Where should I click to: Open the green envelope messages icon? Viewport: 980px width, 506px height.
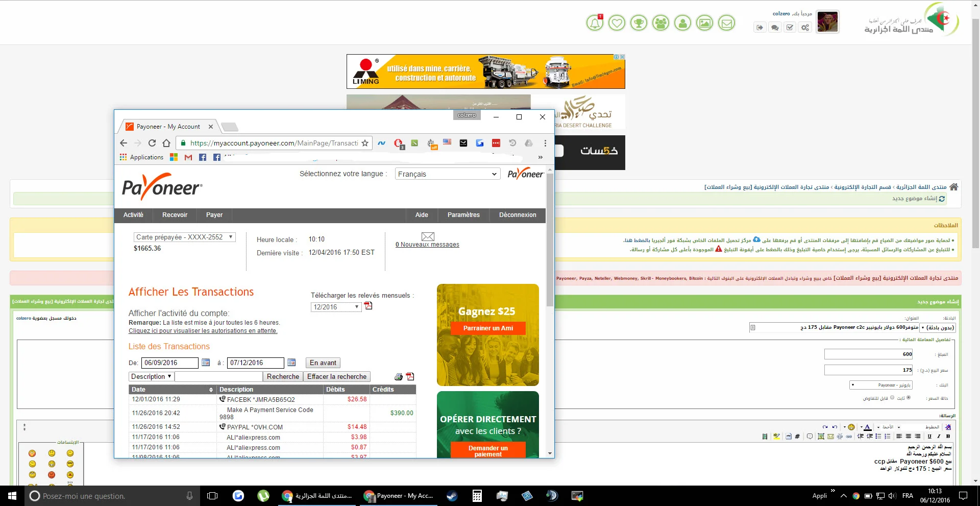[726, 23]
